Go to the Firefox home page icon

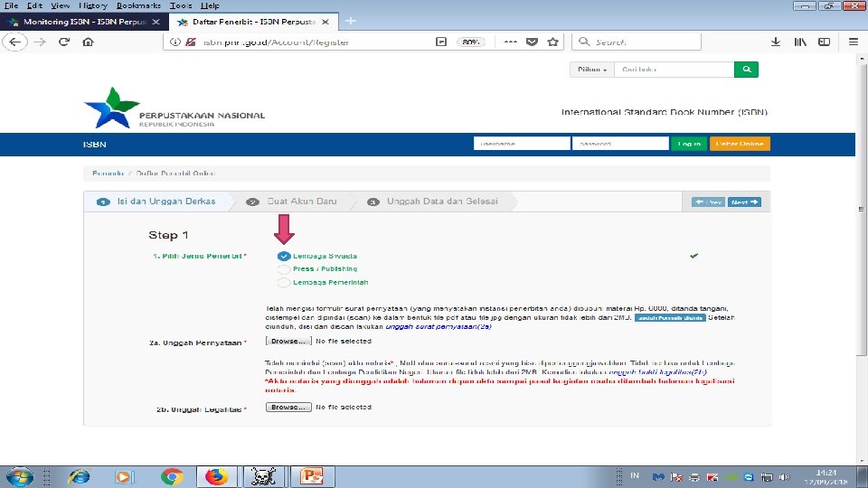point(88,42)
